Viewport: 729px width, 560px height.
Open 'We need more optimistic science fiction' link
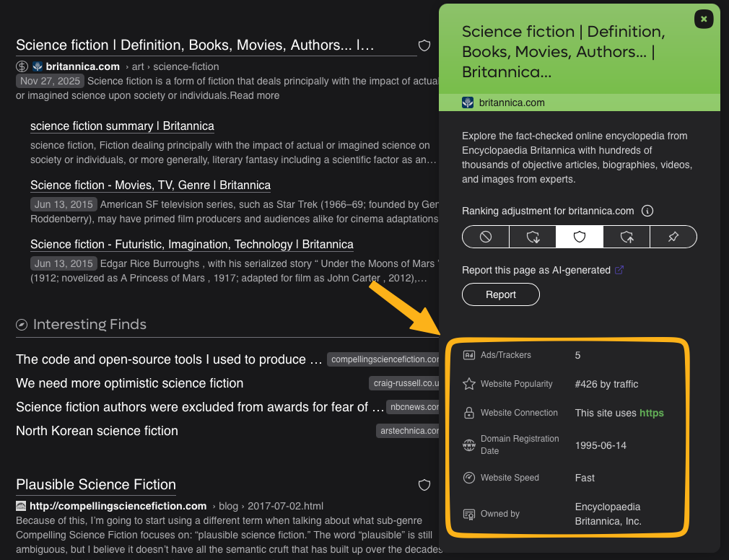(x=129, y=383)
